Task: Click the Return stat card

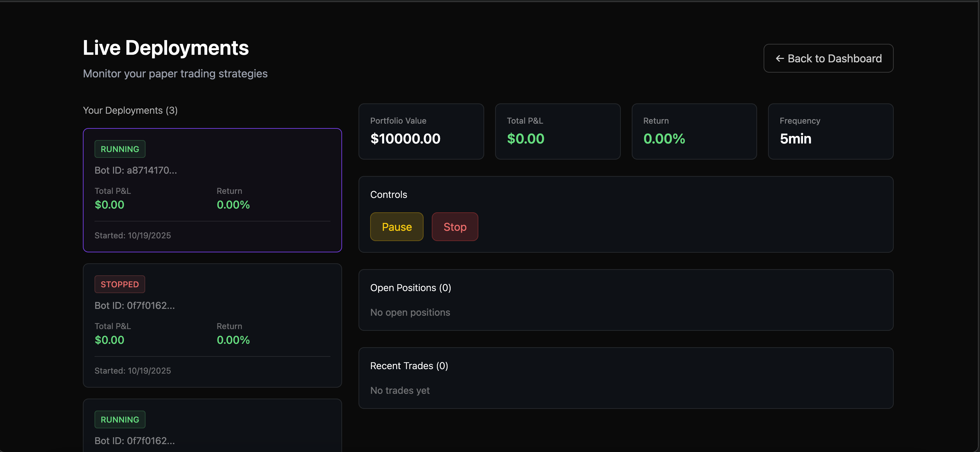Action: [x=694, y=131]
